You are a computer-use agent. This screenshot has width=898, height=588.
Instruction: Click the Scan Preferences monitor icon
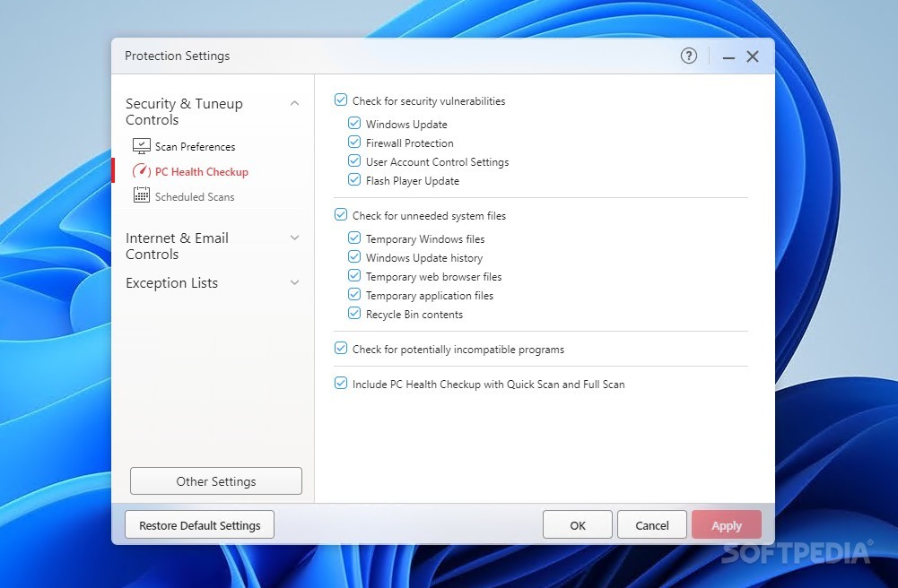click(142, 146)
